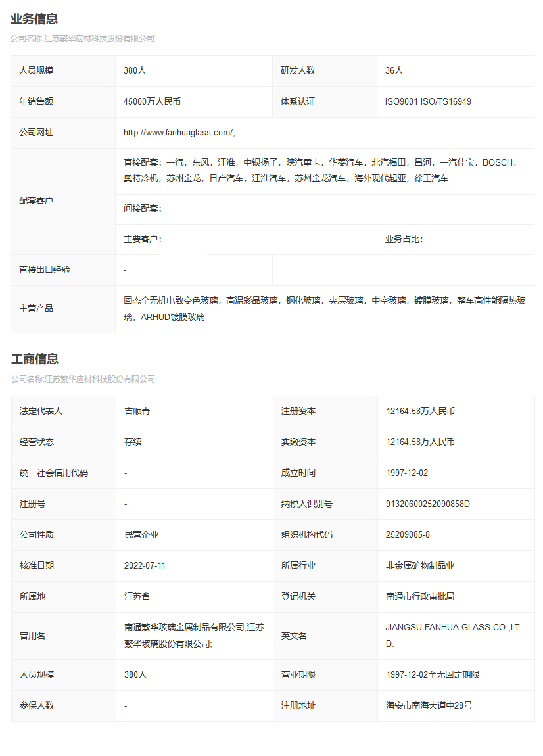Viewport: 543px width, 756px height.
Task: Click the 主要客户 cell
Action: [246, 239]
